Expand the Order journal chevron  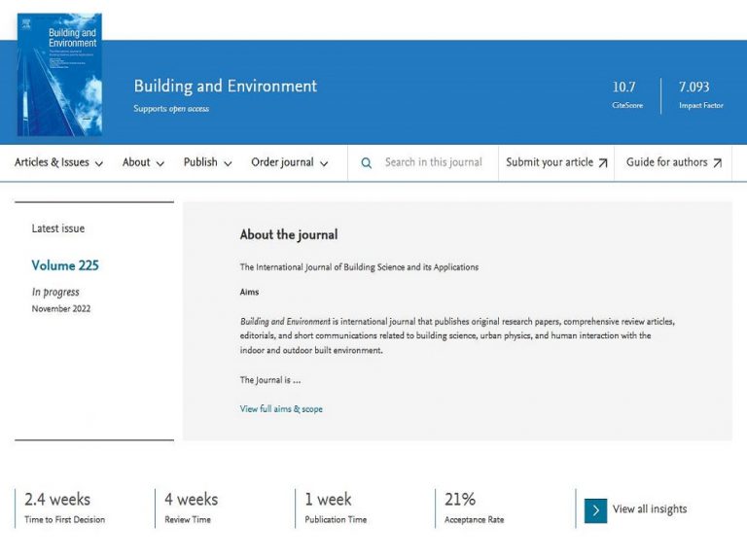click(324, 163)
